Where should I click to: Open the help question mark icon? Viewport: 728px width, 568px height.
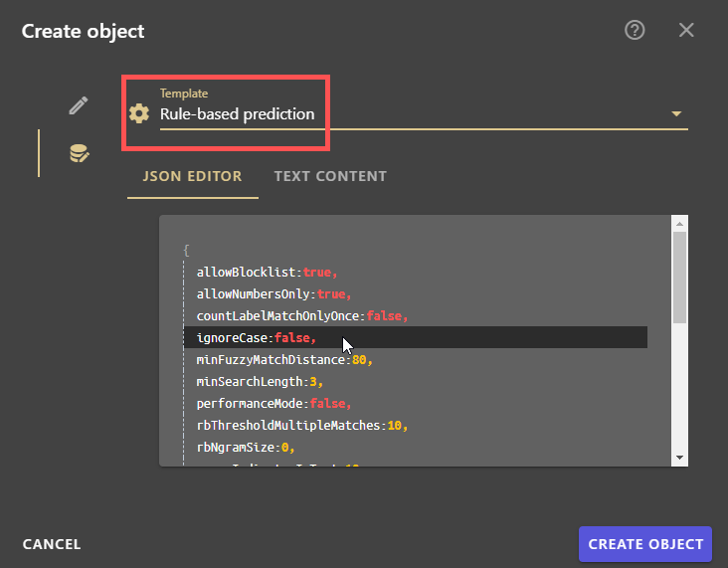635,30
